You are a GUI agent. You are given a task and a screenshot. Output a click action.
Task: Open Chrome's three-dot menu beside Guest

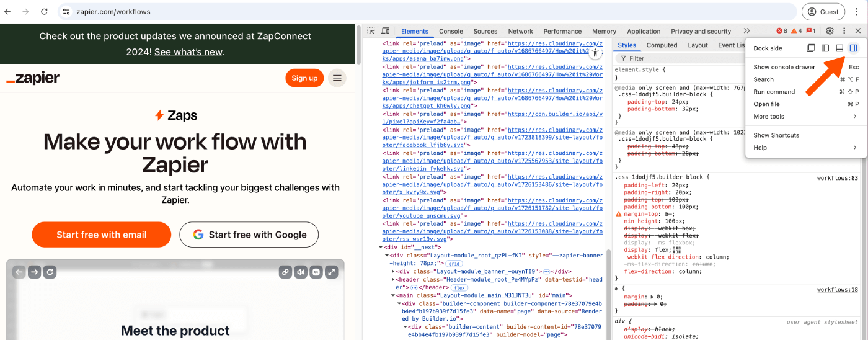click(x=857, y=12)
